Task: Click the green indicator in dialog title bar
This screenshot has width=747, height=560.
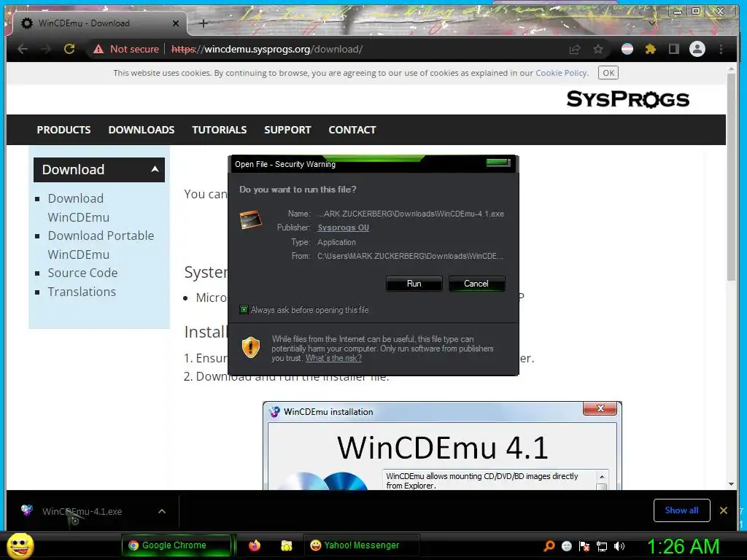Action: tap(498, 163)
